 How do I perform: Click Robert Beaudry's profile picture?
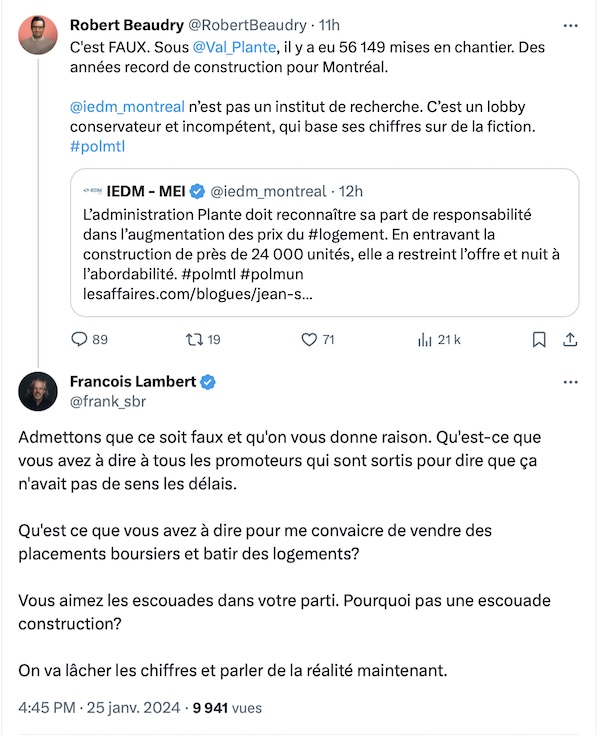pos(38,35)
